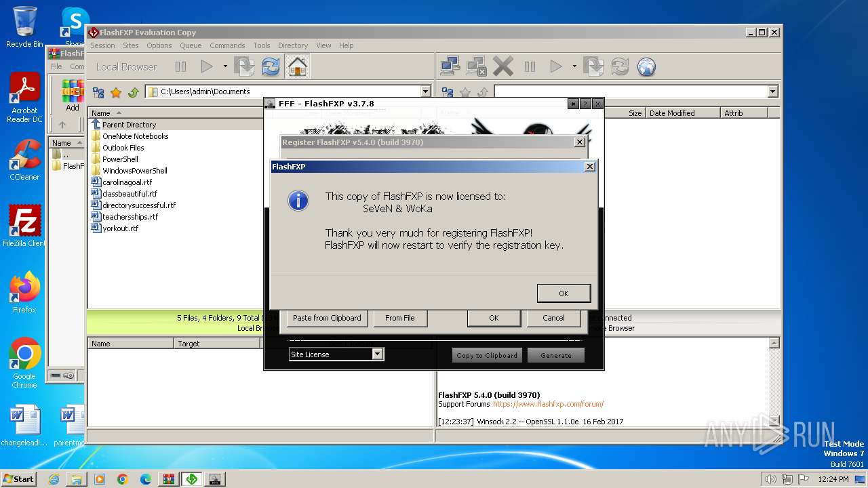Open the remote transfer play button dropdown arrow

click(574, 66)
